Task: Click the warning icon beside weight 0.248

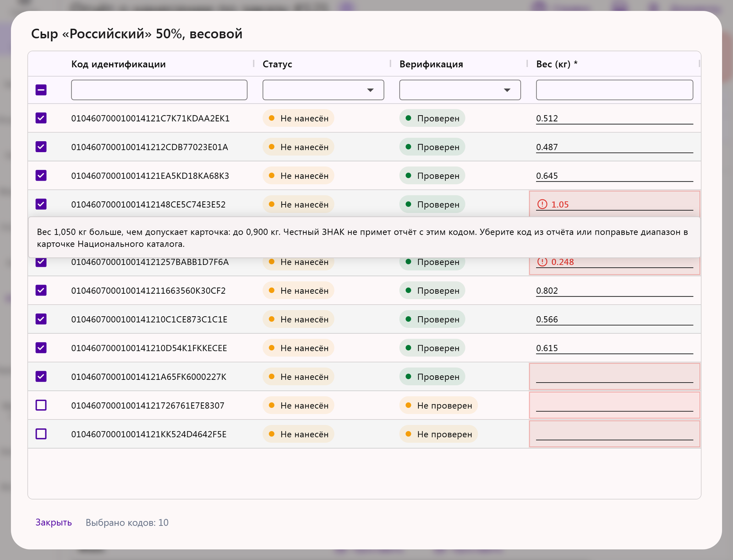Action: point(542,262)
